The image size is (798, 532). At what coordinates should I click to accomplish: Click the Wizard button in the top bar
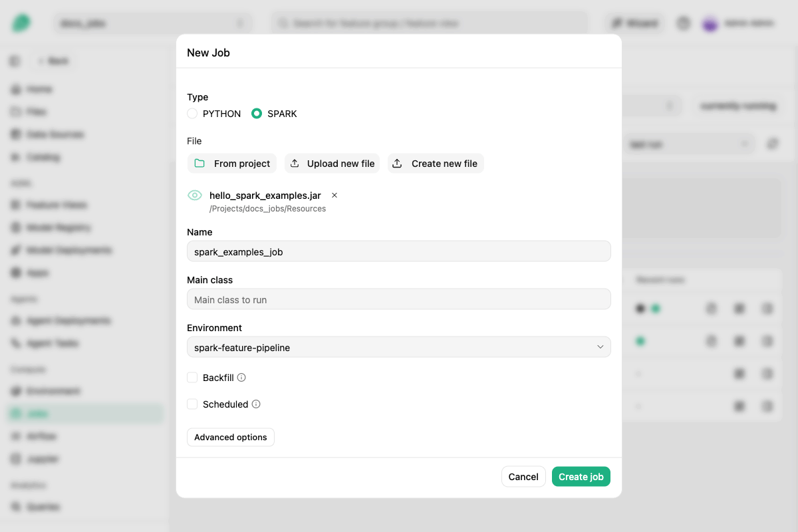[635, 23]
